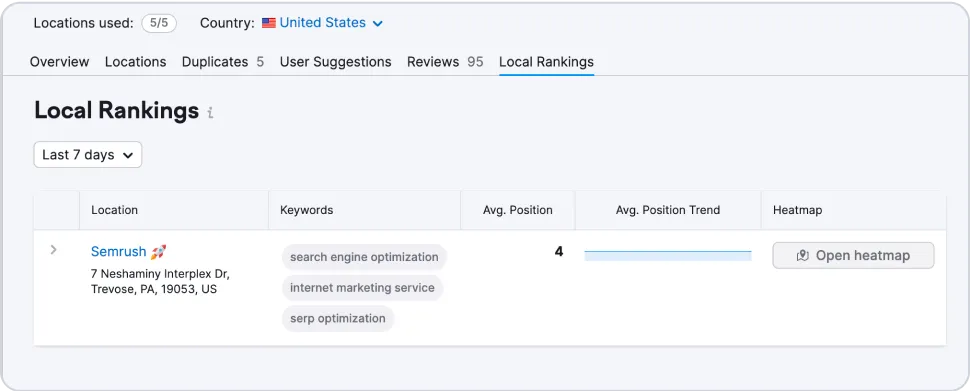Click the internet marketing service keyword tag
This screenshot has width=970, height=391.
pyautogui.click(x=363, y=288)
